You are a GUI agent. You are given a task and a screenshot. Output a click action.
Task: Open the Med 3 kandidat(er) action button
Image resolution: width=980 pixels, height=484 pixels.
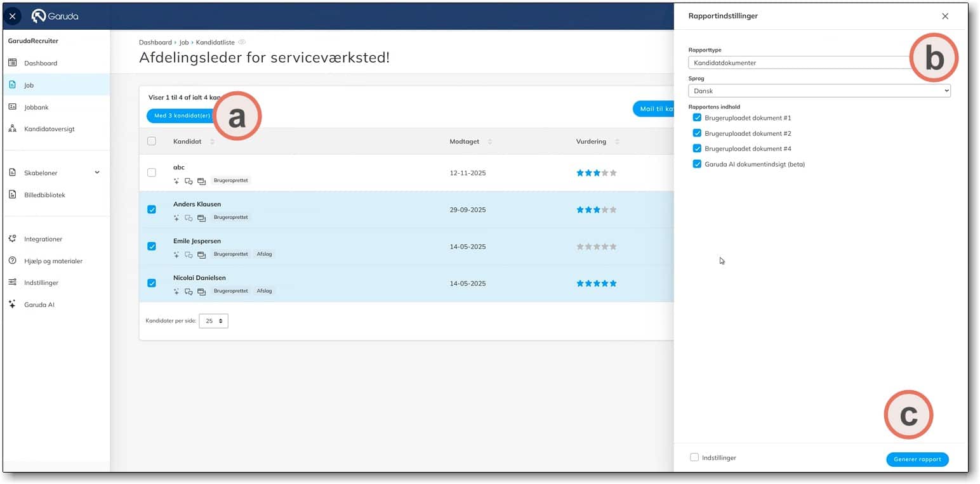pos(182,115)
